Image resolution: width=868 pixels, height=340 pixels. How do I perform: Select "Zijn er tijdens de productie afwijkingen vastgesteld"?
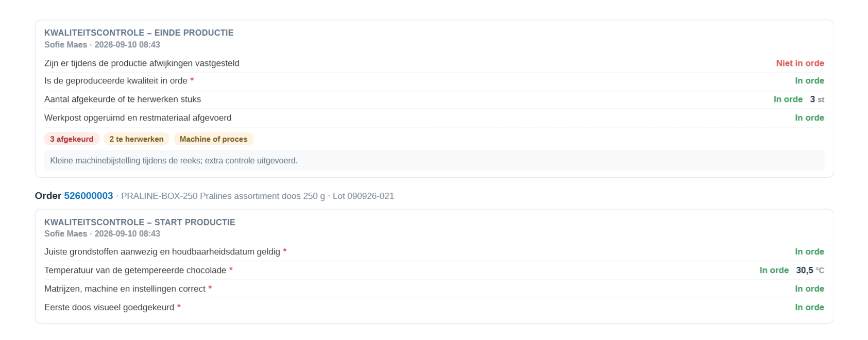(142, 63)
